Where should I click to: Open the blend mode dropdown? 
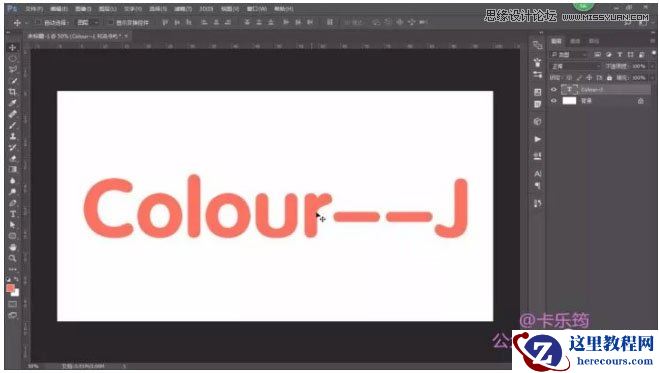click(576, 66)
